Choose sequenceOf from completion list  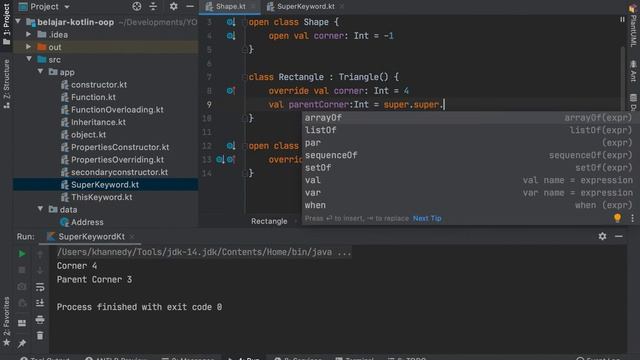click(469, 155)
